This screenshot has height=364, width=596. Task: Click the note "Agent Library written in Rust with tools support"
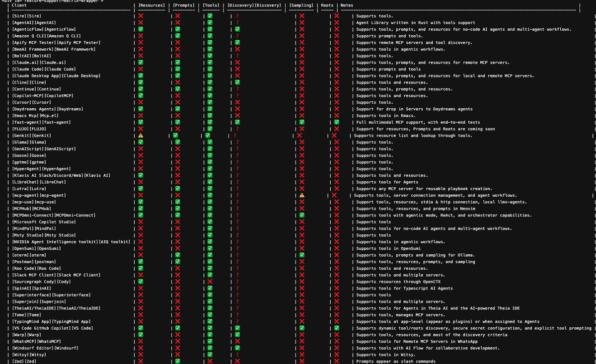(416, 23)
